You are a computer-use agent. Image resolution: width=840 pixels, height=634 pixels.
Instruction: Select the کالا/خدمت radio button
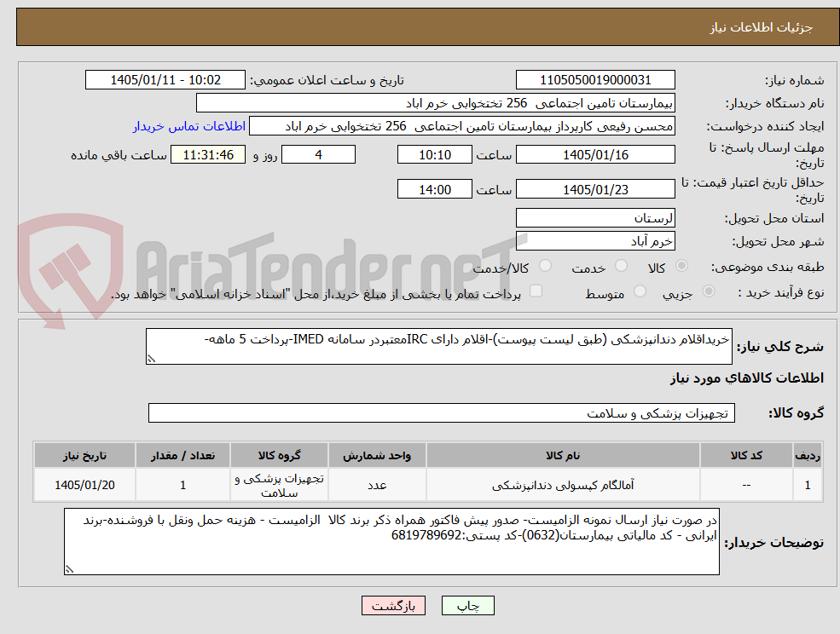click(x=545, y=266)
